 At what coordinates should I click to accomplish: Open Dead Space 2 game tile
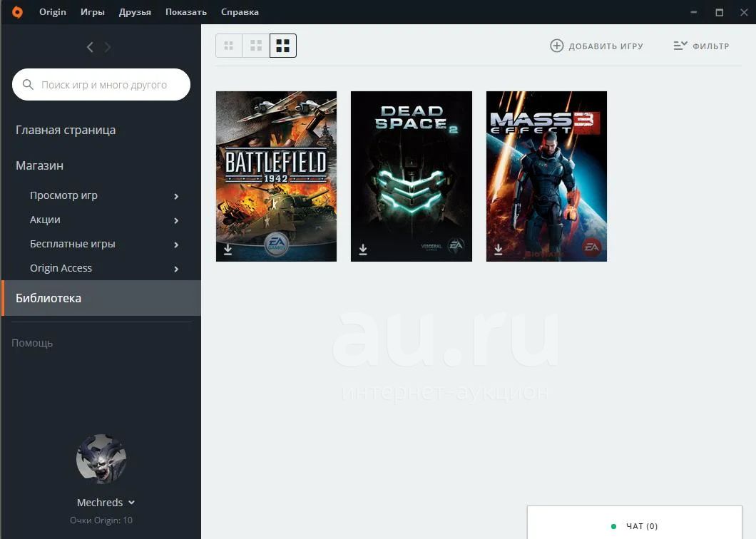coord(412,176)
